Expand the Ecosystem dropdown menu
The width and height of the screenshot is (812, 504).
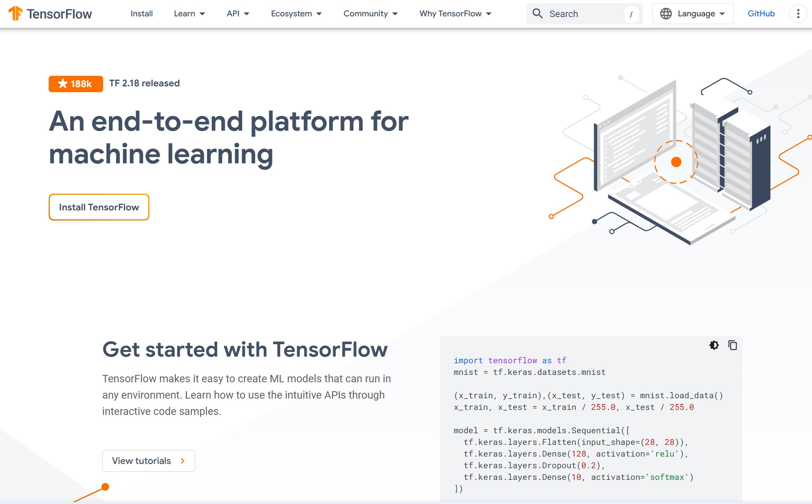[296, 14]
